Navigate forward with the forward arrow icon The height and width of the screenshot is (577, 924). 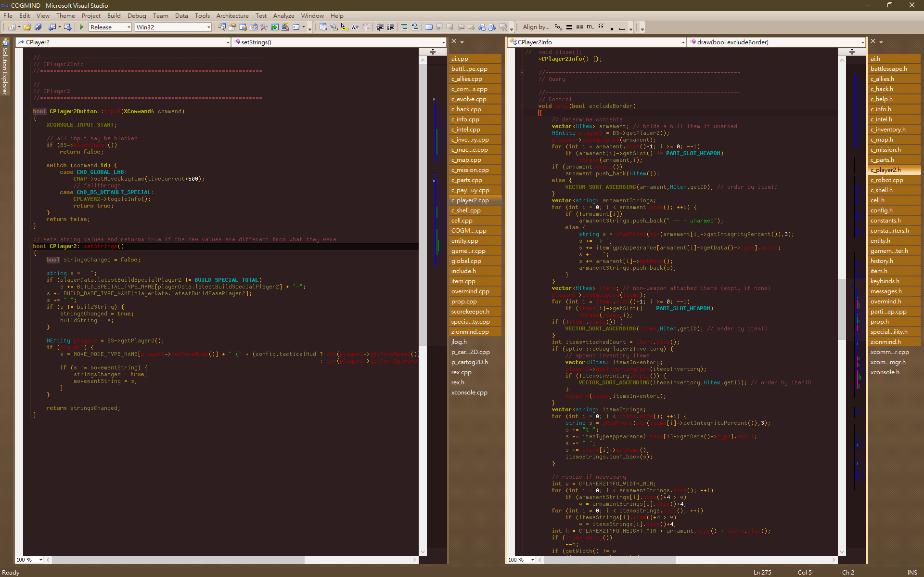(x=67, y=27)
